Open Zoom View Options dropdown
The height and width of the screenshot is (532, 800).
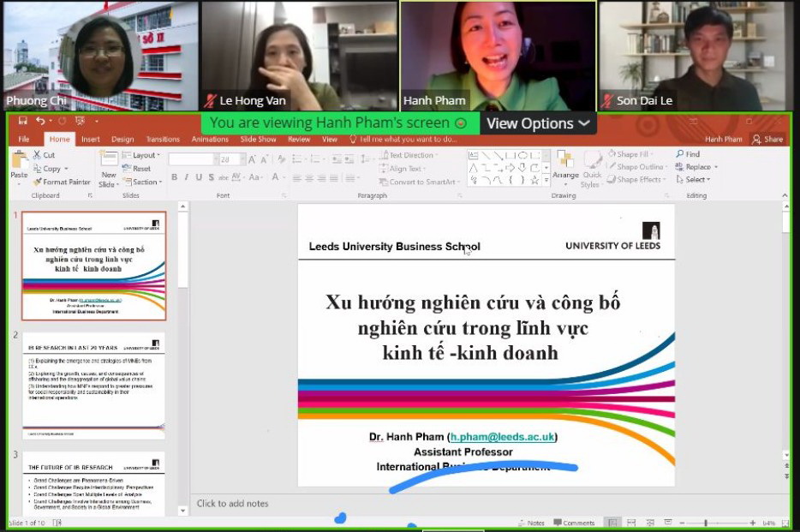[x=538, y=123]
